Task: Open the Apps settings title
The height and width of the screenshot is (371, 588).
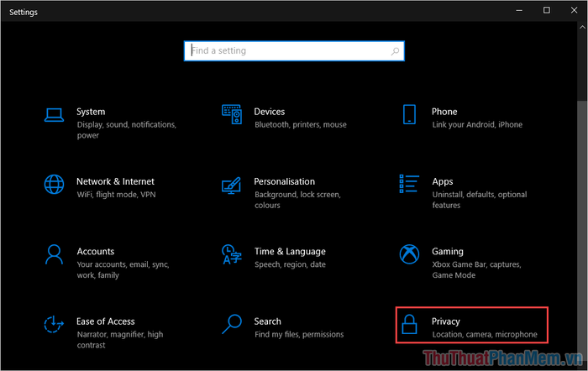Action: (443, 182)
